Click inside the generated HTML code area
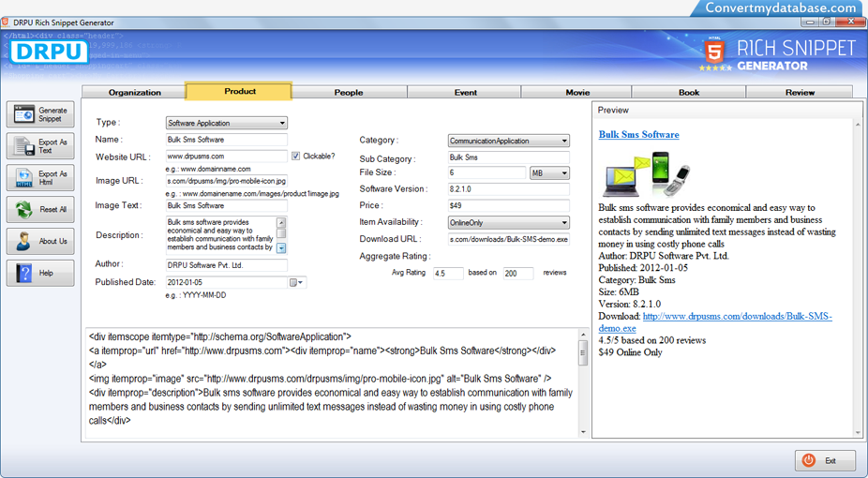Image resolution: width=868 pixels, height=478 pixels. pyautogui.click(x=332, y=382)
